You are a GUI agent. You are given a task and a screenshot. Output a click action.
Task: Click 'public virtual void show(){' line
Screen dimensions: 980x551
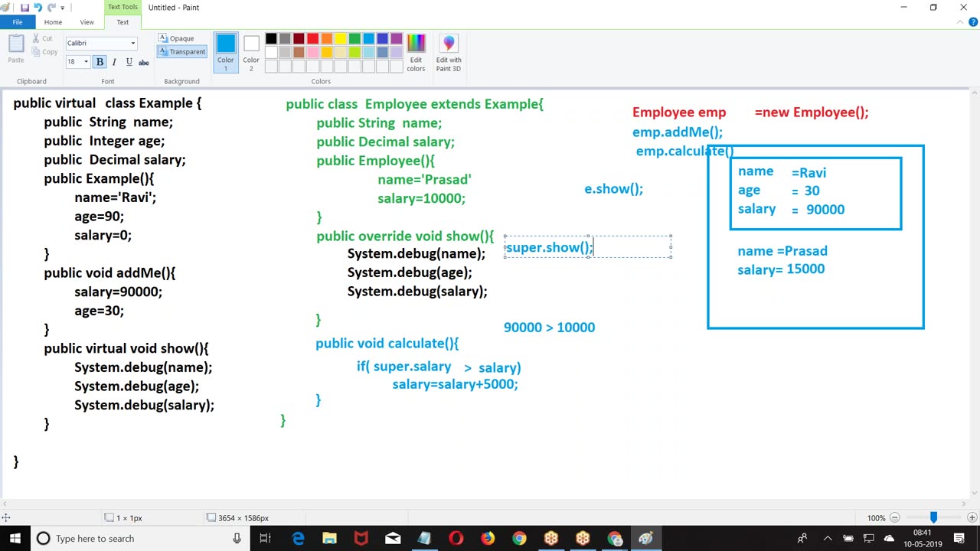pos(126,349)
